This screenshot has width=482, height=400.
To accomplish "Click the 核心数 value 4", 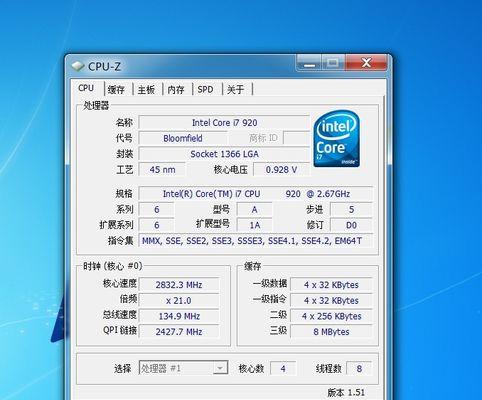I will [x=283, y=368].
